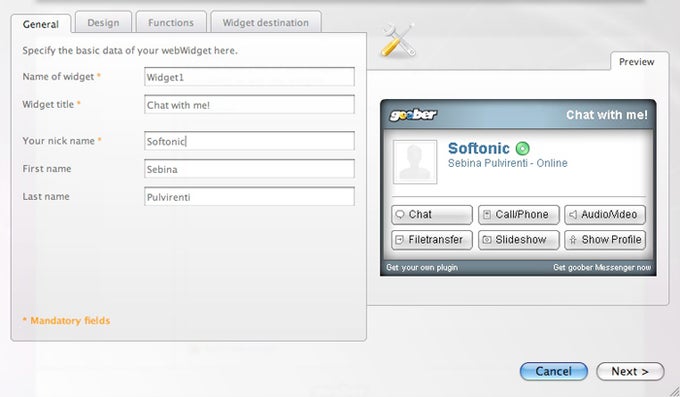Click the Name of widget input field
The image size is (680, 397).
point(249,77)
